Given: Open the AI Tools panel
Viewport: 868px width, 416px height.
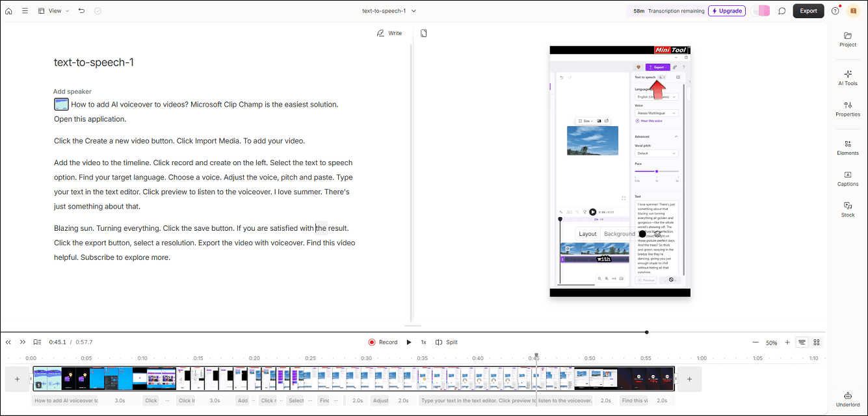Looking at the screenshot, I should pyautogui.click(x=847, y=78).
